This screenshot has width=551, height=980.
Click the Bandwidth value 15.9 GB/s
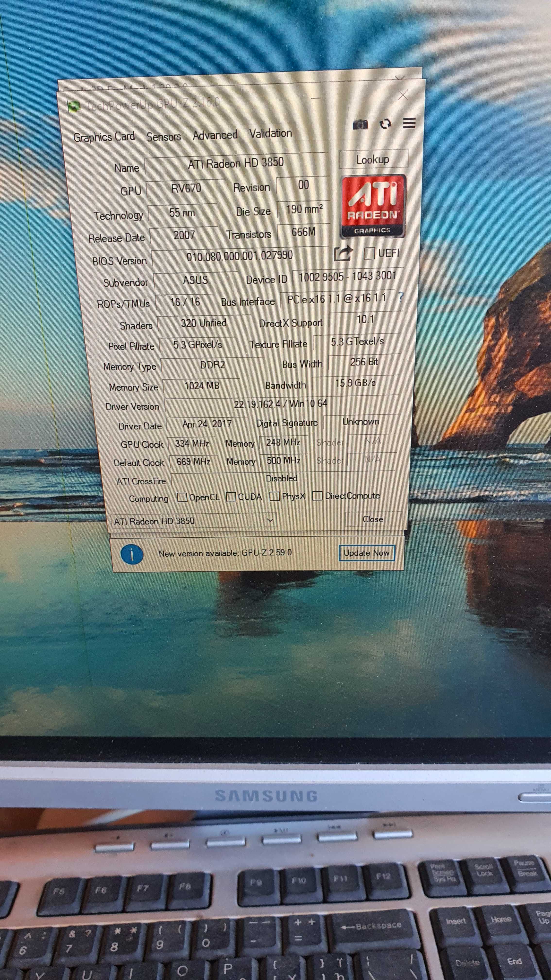(355, 383)
